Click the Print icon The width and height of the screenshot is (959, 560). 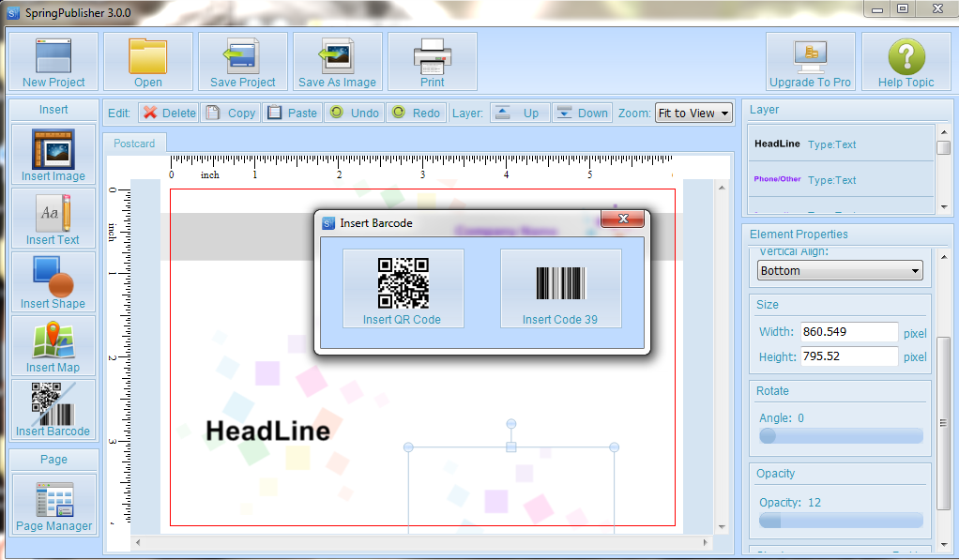433,62
